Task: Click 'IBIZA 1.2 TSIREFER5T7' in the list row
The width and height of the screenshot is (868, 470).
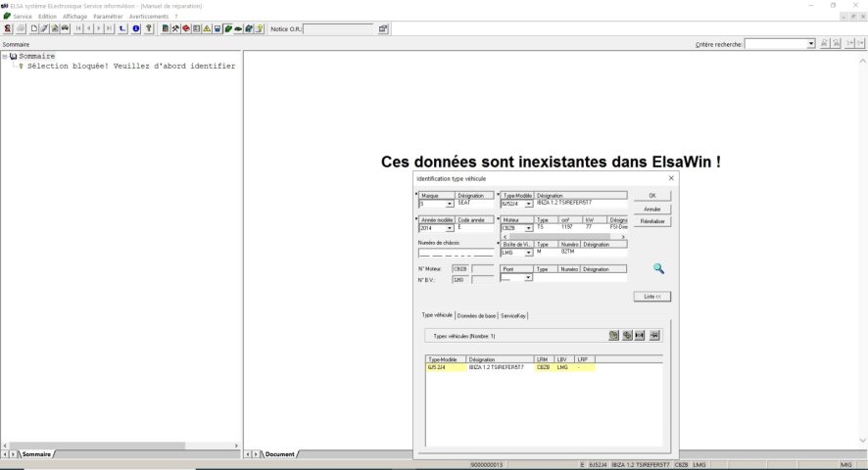Action: pos(496,367)
